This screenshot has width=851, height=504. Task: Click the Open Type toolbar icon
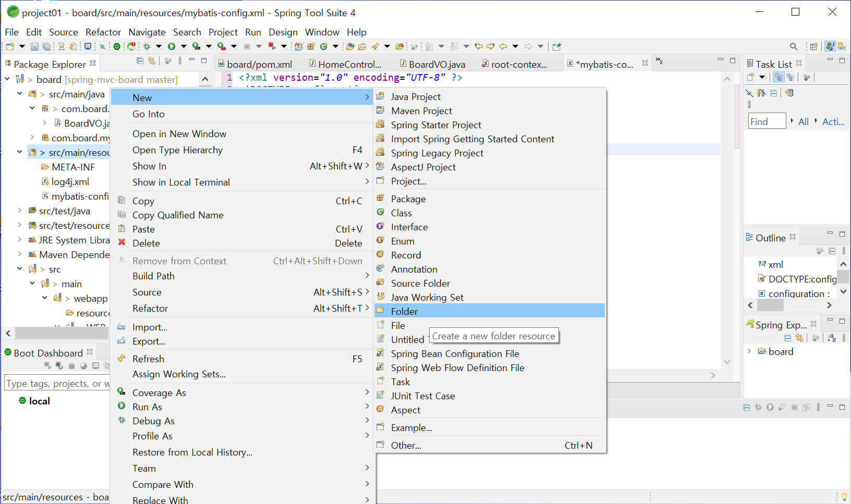click(350, 46)
